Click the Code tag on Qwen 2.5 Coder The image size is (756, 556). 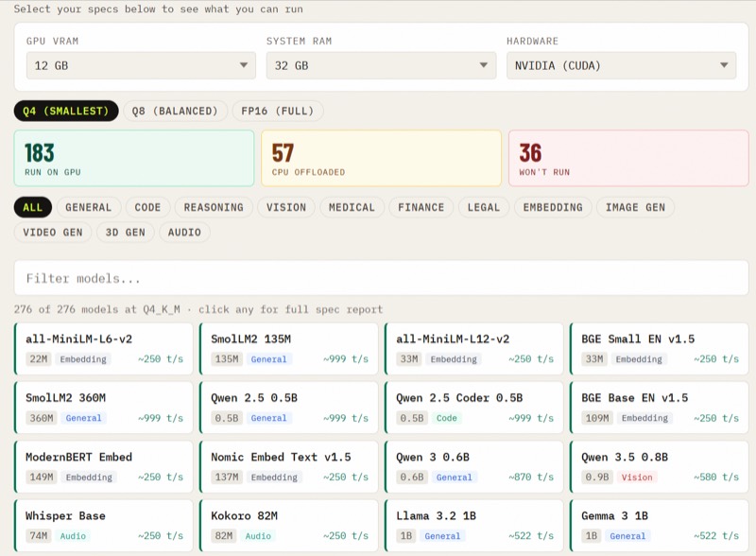coord(446,418)
